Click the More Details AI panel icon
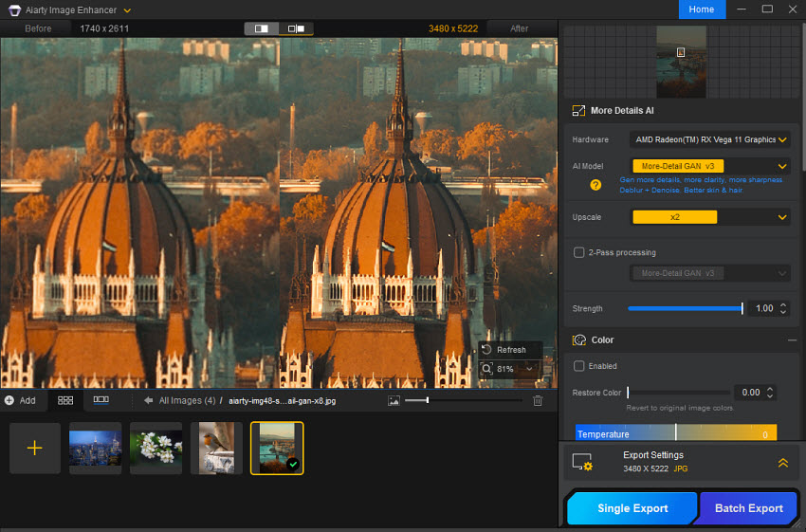 coord(578,111)
